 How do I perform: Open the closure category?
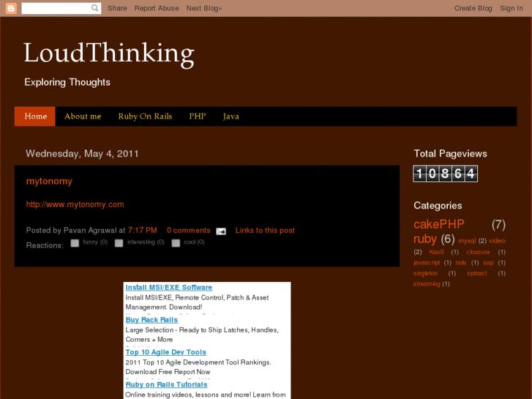pos(478,252)
